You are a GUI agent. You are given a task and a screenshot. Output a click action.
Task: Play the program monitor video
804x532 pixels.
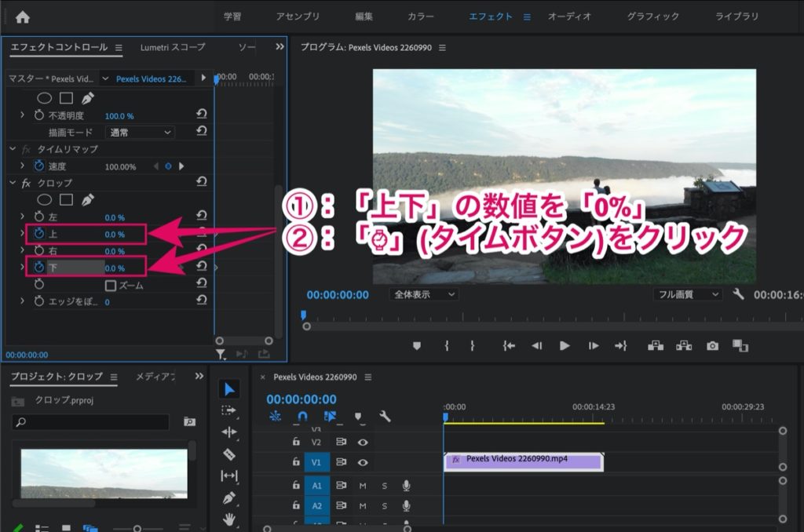(x=565, y=346)
